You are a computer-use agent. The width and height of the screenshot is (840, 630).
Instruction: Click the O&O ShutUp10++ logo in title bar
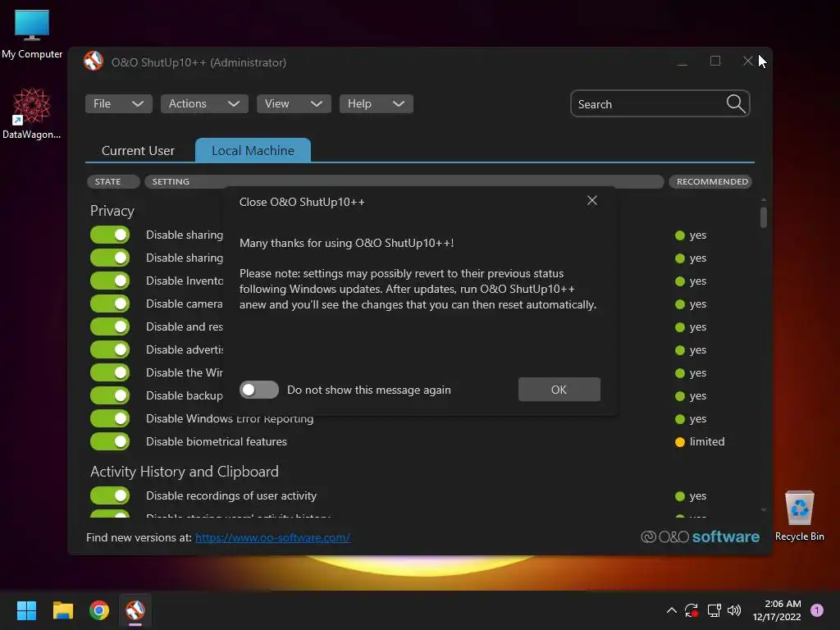pos(94,61)
